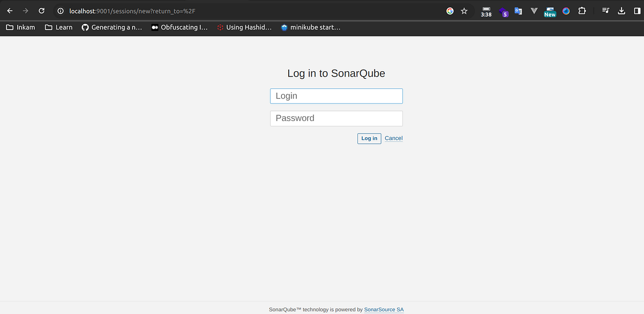Expand the Inkam bookmarks folder
Screen dimensions: 644x314
click(20, 27)
